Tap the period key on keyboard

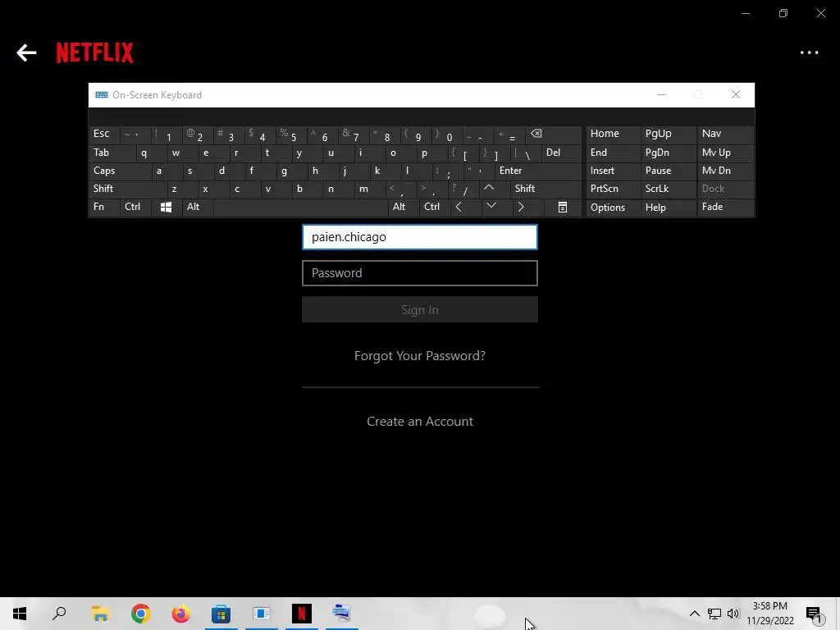[432, 189]
